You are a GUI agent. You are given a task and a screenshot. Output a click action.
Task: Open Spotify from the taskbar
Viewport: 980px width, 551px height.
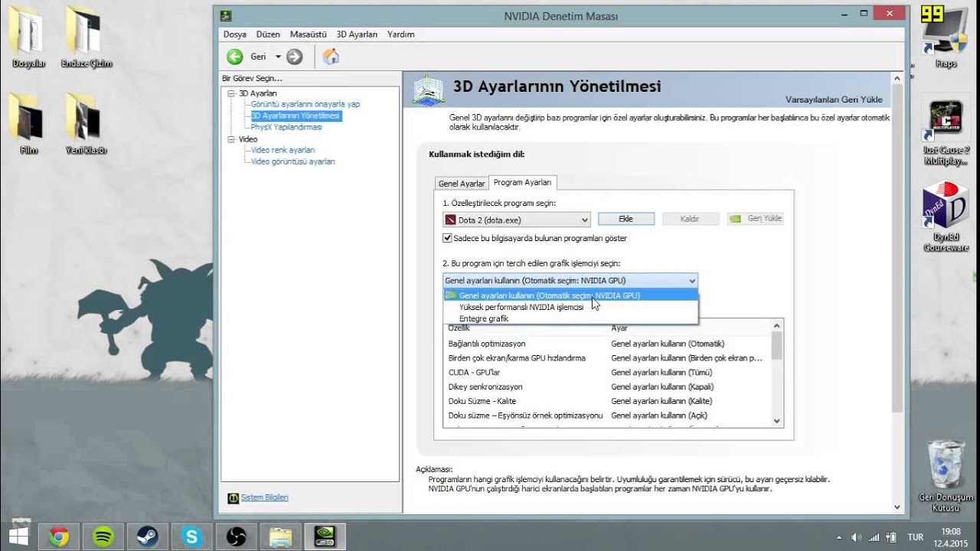[x=103, y=536]
